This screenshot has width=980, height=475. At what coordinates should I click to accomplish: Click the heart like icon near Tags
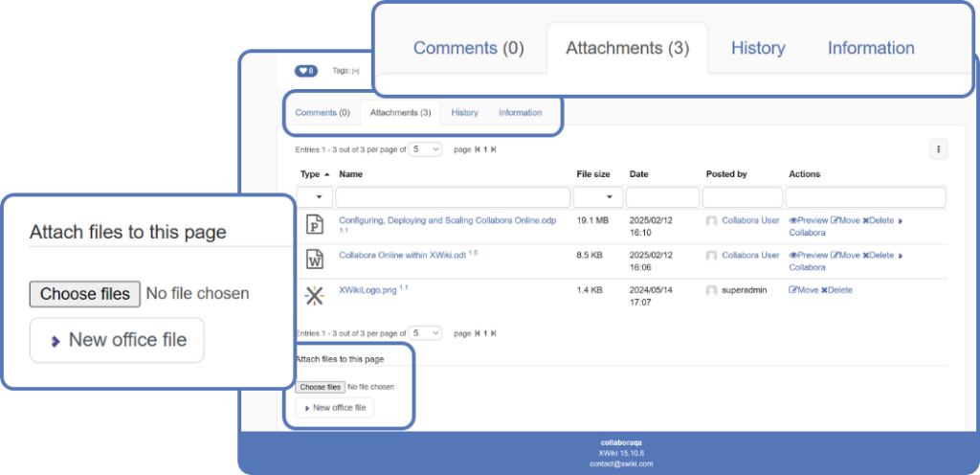pyautogui.click(x=305, y=71)
